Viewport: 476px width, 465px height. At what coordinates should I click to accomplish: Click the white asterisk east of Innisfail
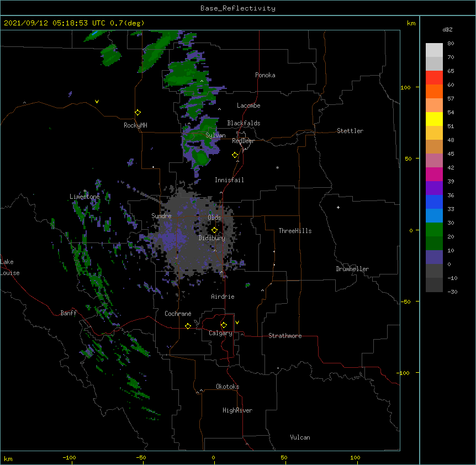(277, 167)
